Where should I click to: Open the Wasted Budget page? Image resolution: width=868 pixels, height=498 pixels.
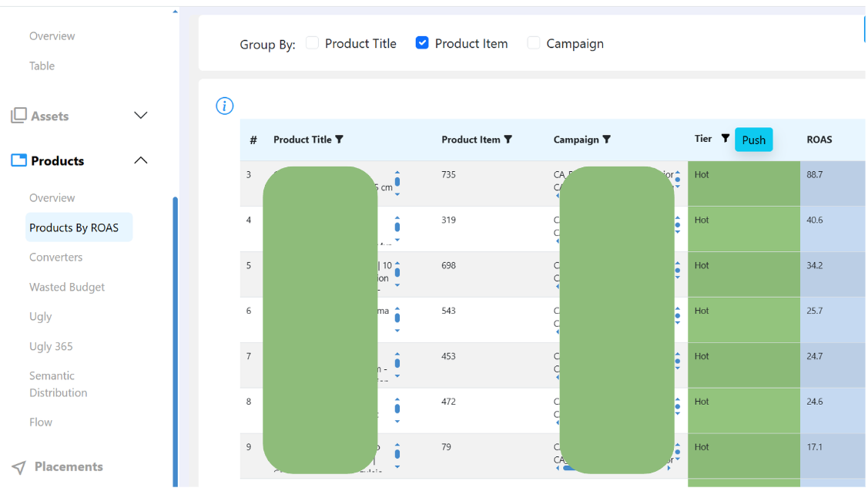point(67,287)
